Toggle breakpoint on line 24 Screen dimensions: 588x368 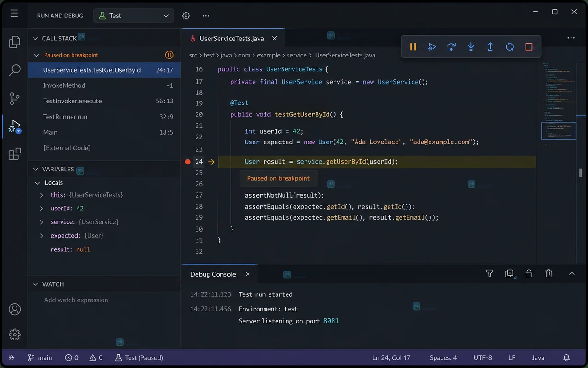(187, 162)
